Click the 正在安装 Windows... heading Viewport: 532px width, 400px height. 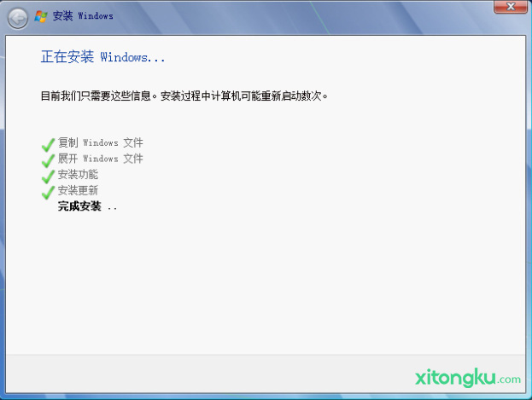(x=102, y=57)
